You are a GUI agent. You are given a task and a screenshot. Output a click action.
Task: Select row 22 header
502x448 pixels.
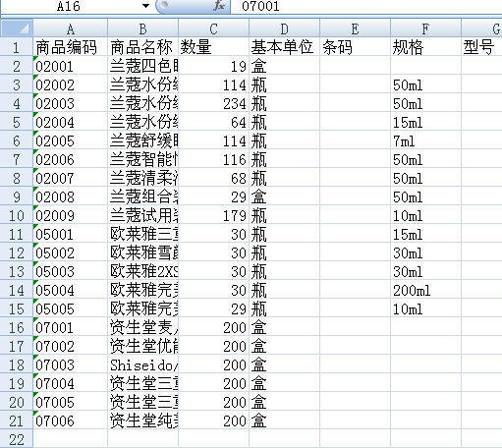(x=17, y=439)
